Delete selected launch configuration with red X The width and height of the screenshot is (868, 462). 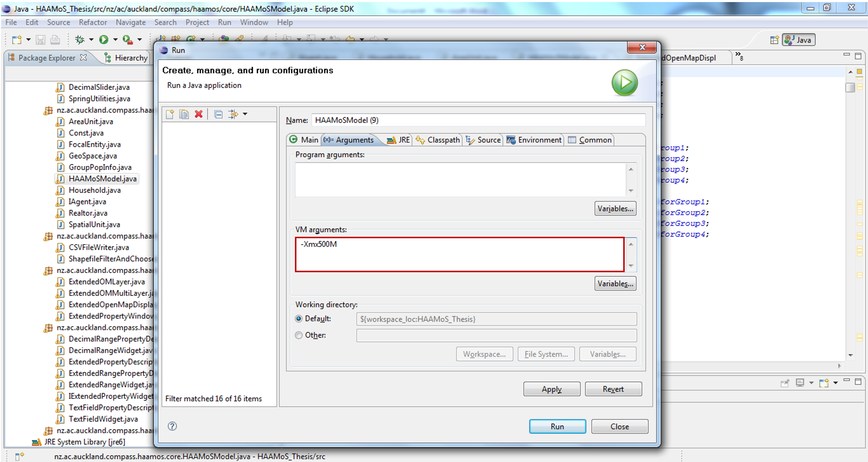point(199,114)
